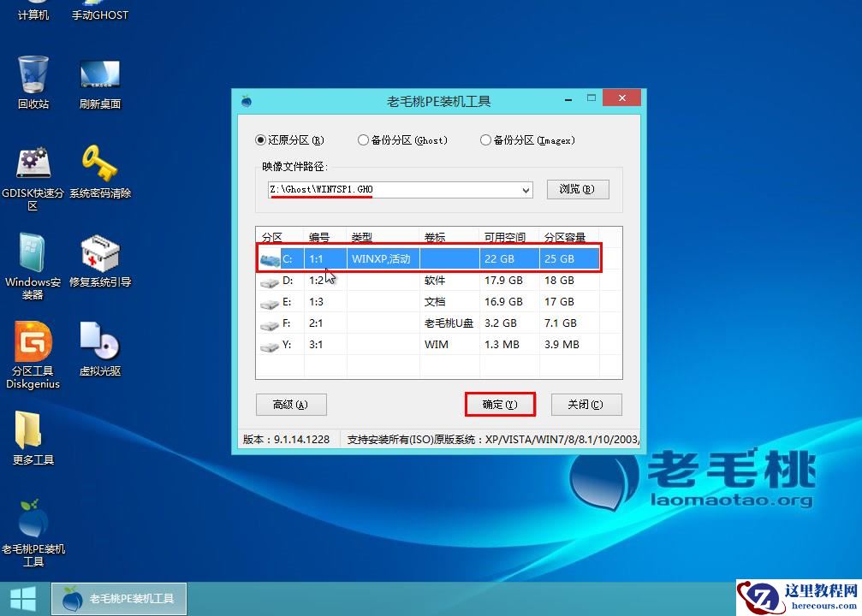Open the 高级 advanced options

(291, 404)
